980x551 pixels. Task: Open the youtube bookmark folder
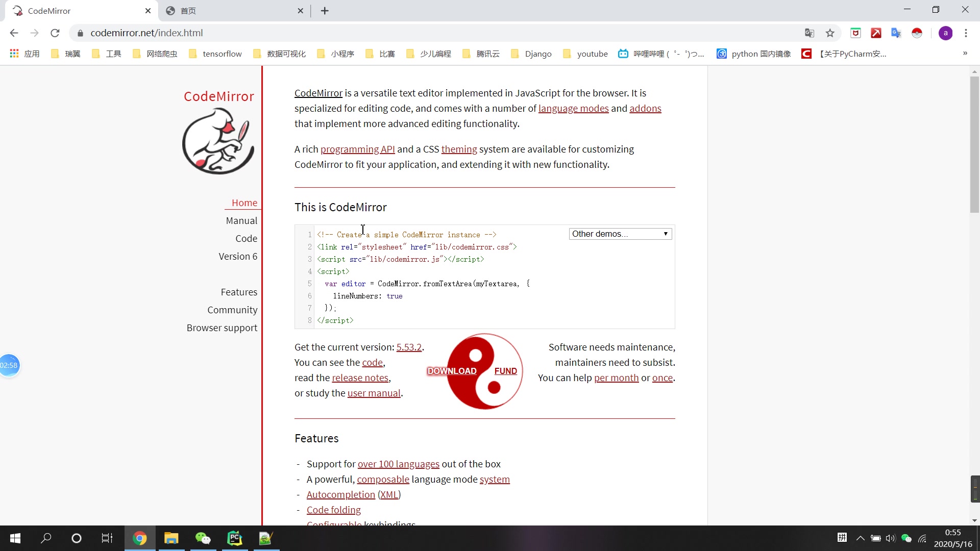585,54
